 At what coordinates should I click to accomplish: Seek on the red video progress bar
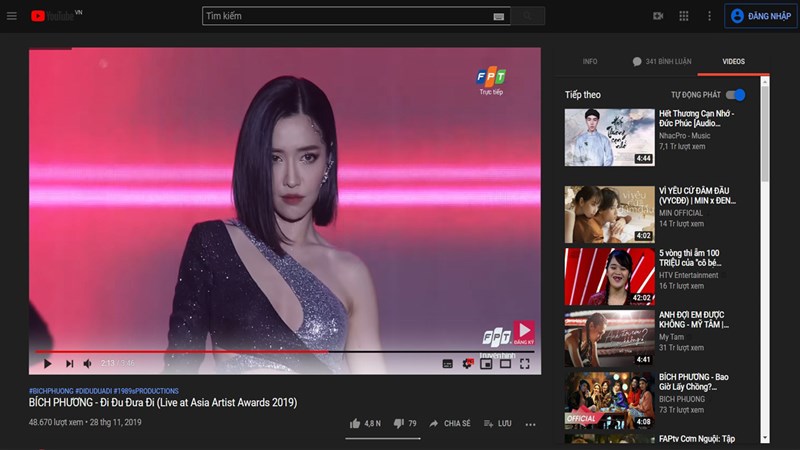[285, 352]
